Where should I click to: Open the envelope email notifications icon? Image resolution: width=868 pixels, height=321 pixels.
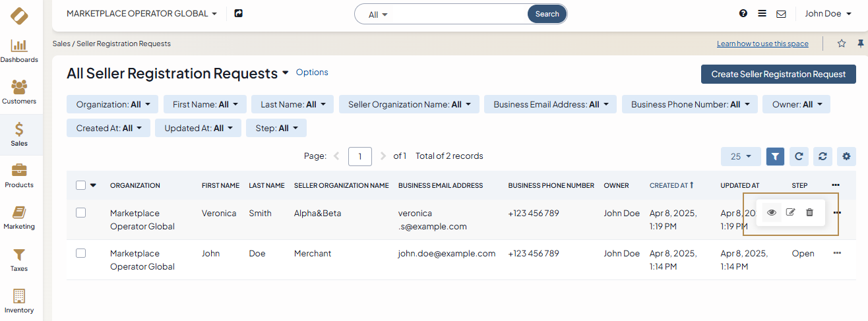[x=781, y=14]
